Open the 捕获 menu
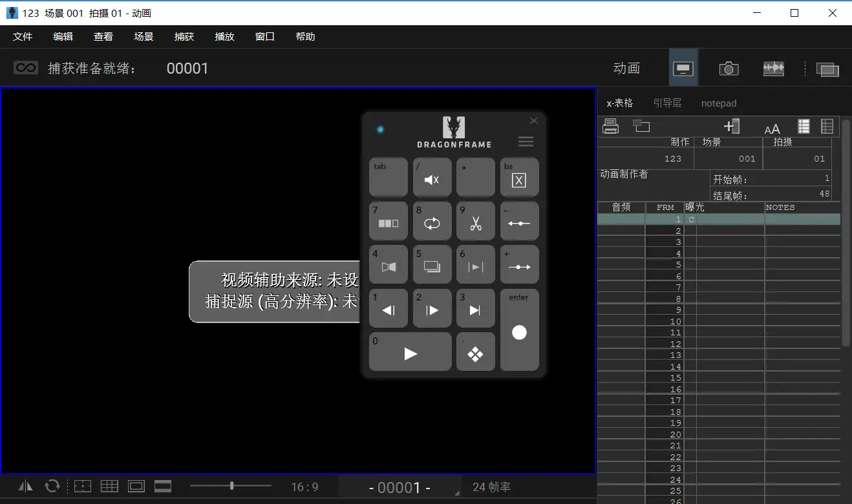The width and height of the screenshot is (852, 504). (x=184, y=37)
